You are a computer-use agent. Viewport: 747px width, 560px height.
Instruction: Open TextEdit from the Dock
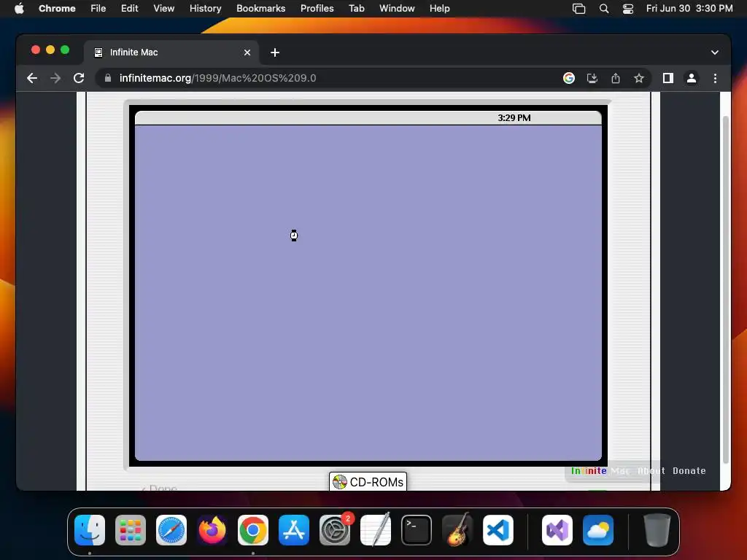point(376,530)
